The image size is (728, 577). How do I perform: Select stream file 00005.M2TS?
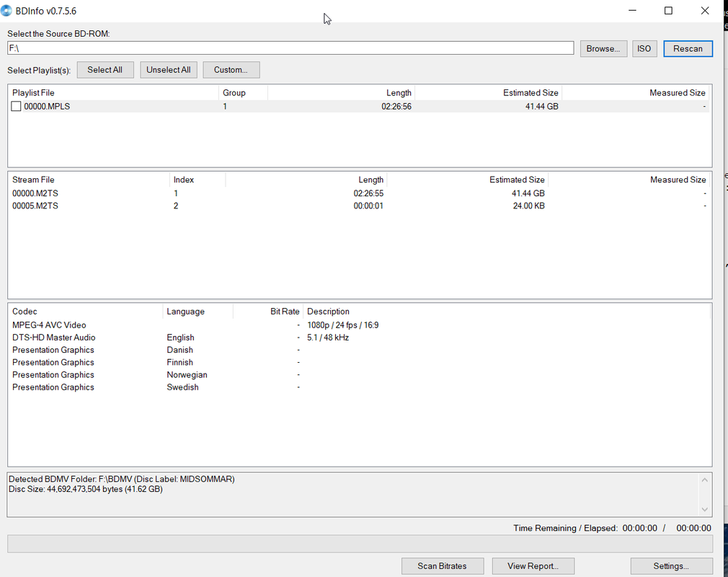pyautogui.click(x=35, y=206)
